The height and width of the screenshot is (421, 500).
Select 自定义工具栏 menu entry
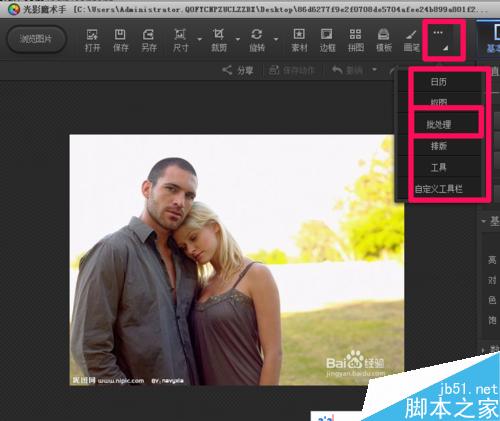439,189
